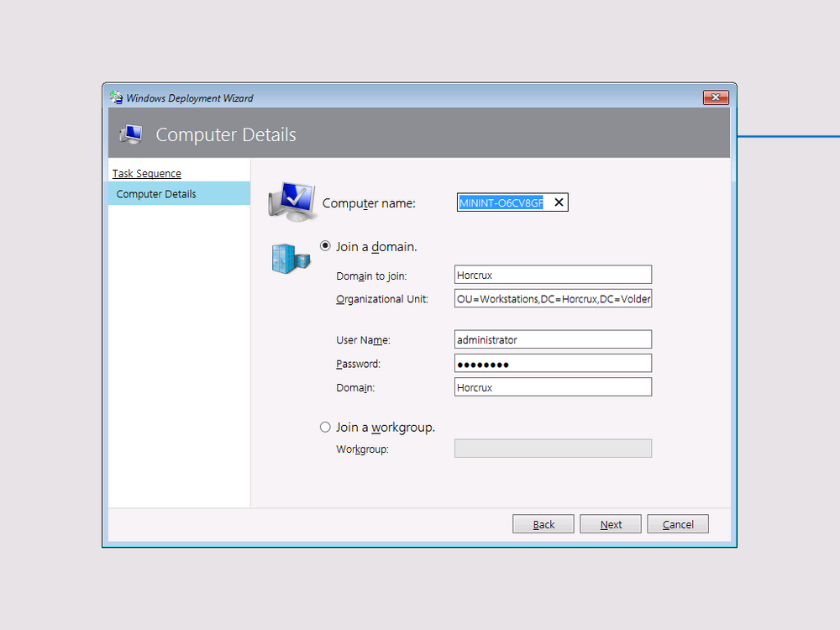
Task: Choose the Join a workgroup option
Action: point(325,427)
